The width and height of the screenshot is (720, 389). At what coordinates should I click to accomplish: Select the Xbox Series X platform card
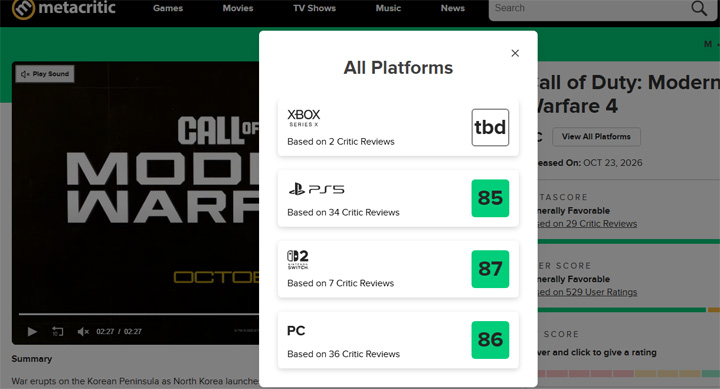click(398, 127)
